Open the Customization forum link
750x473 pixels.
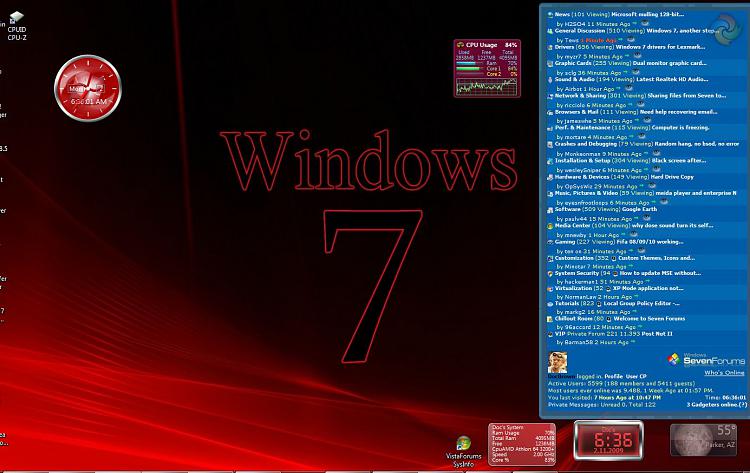[x=574, y=258]
